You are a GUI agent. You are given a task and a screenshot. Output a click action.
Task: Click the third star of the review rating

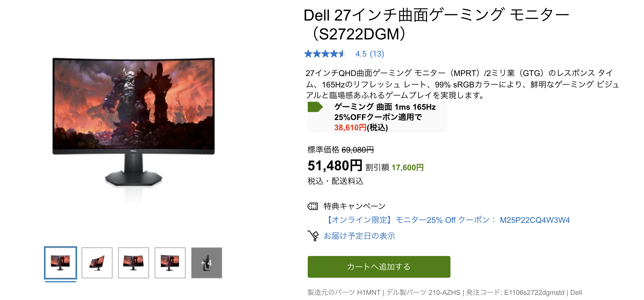pos(325,53)
